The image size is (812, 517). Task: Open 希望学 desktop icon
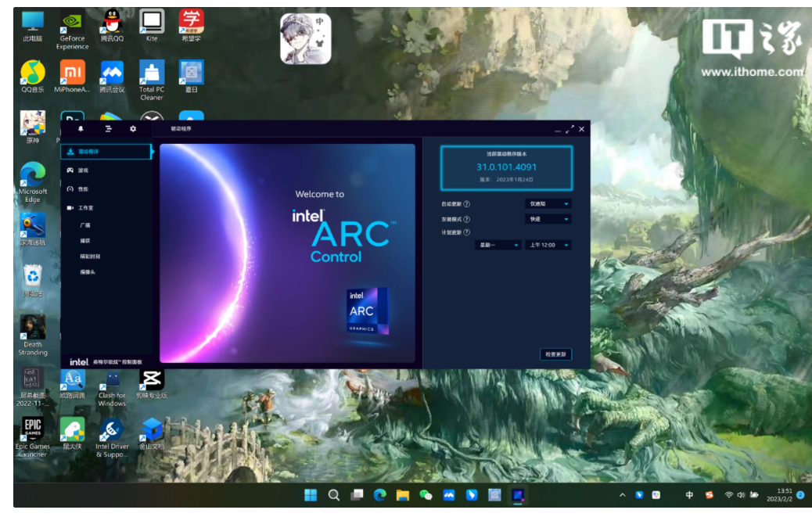pyautogui.click(x=191, y=27)
